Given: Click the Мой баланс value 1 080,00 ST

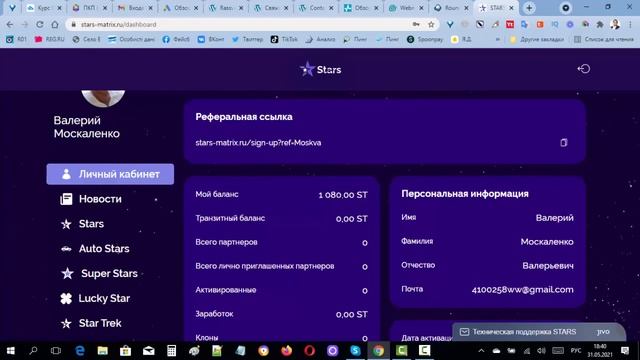Looking at the screenshot, I should [343, 195].
